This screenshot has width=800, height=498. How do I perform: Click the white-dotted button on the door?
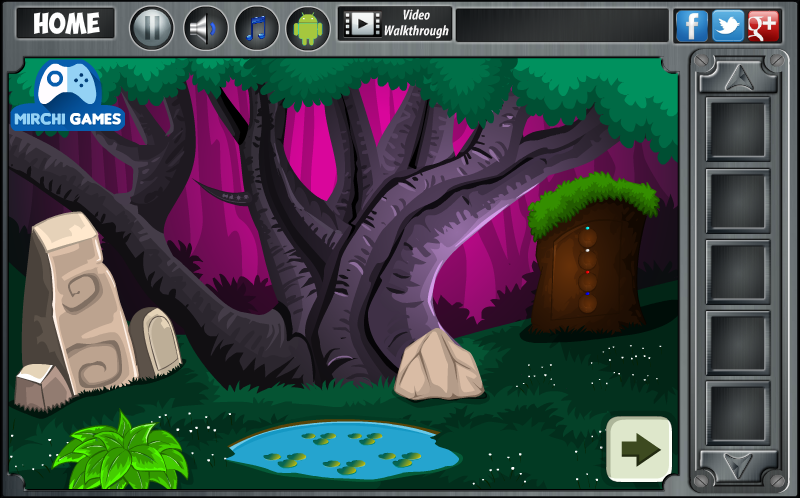pyautogui.click(x=588, y=260)
